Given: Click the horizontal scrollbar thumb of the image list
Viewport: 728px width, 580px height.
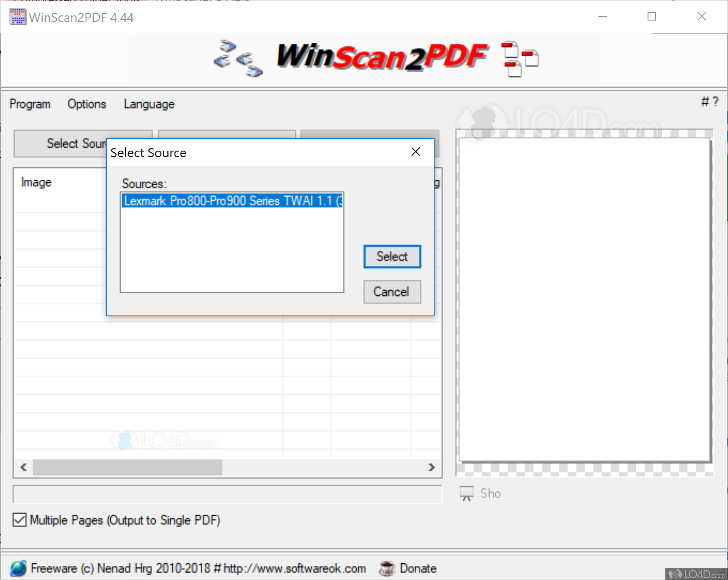Looking at the screenshot, I should tap(127, 467).
